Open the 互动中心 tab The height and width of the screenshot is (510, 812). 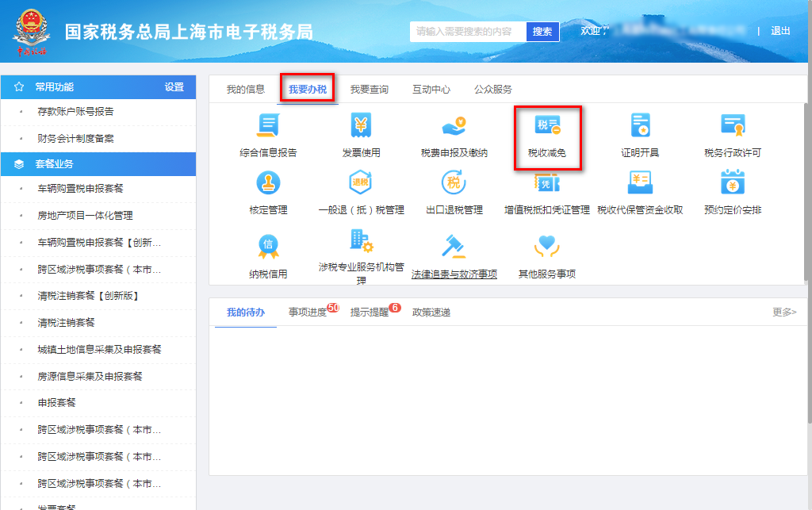coord(431,90)
